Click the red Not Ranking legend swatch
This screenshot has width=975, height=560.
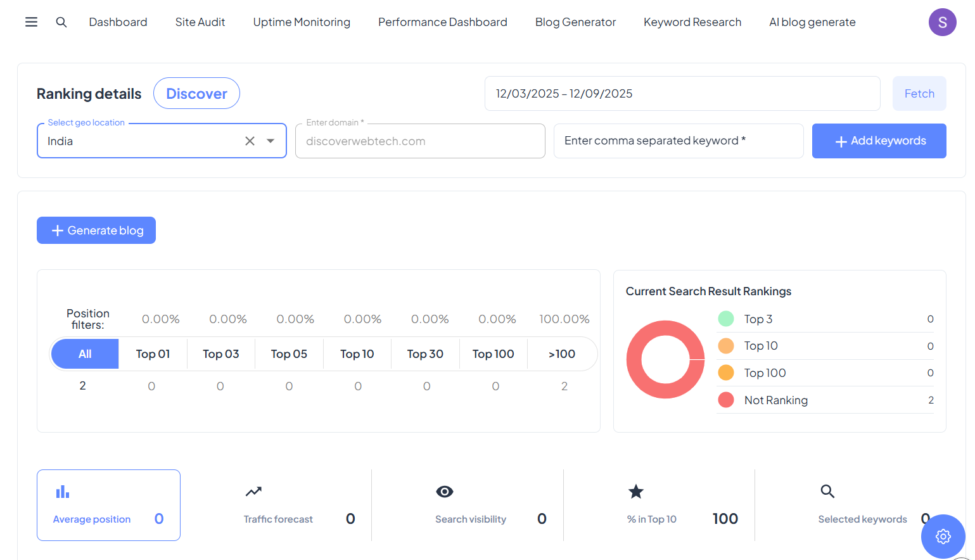726,400
